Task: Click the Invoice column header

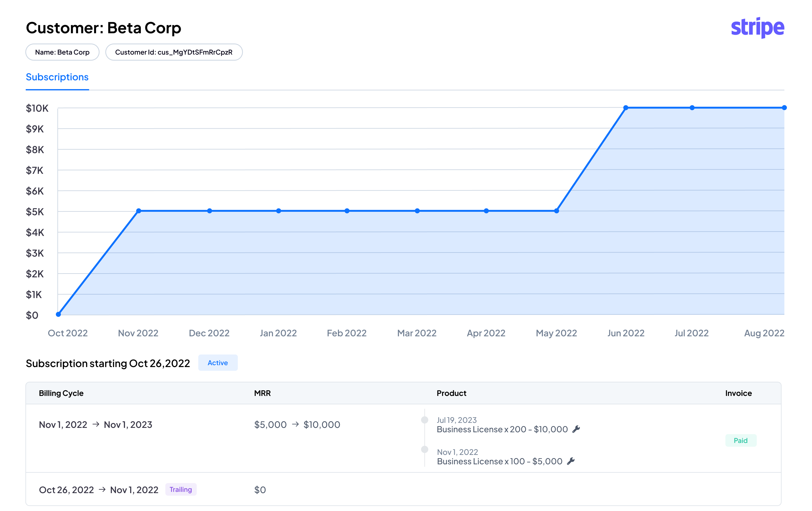Action: point(739,393)
